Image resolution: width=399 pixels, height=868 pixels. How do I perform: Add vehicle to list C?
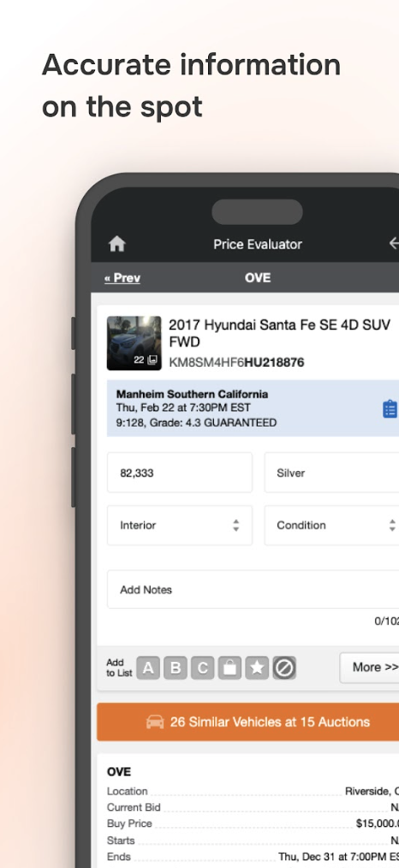click(202, 668)
